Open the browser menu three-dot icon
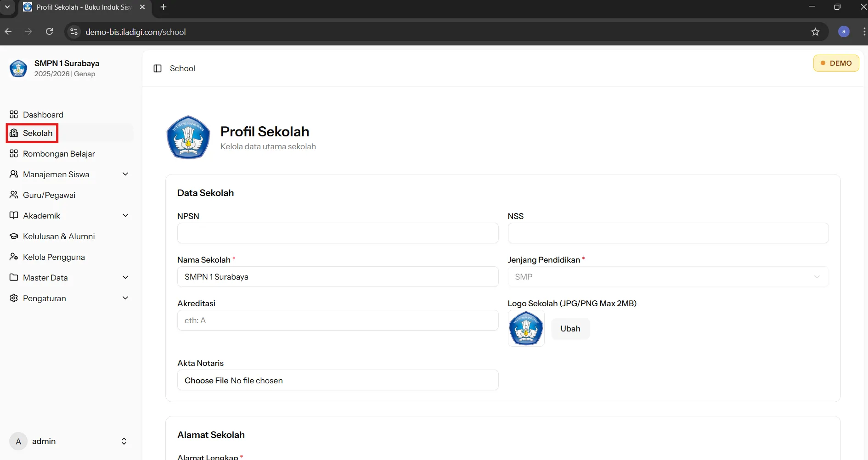The height and width of the screenshot is (460, 868). (864, 32)
